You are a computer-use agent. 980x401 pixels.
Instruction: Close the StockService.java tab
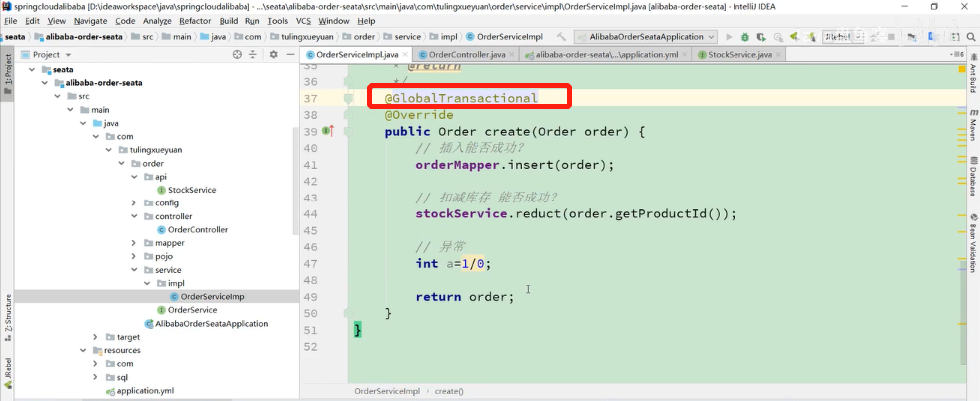778,55
